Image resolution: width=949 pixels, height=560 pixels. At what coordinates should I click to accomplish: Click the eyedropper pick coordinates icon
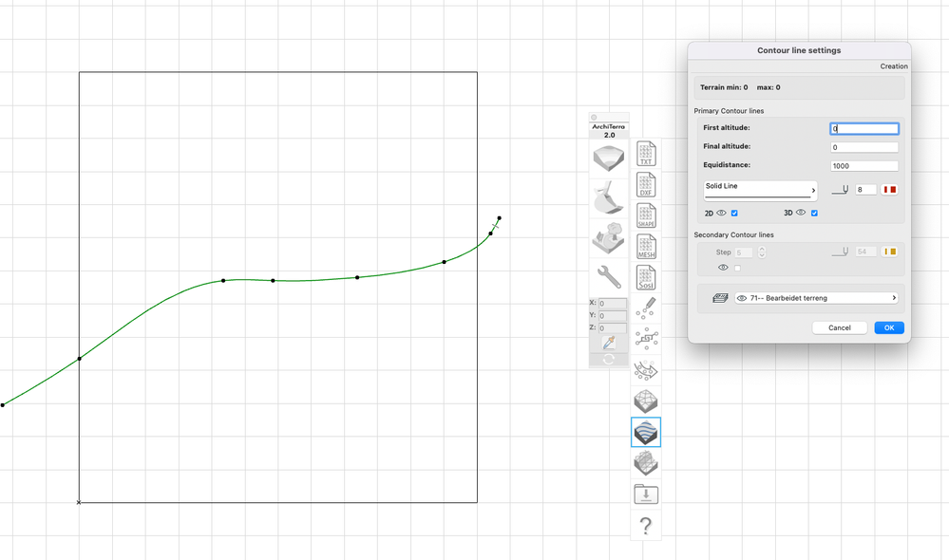609,343
